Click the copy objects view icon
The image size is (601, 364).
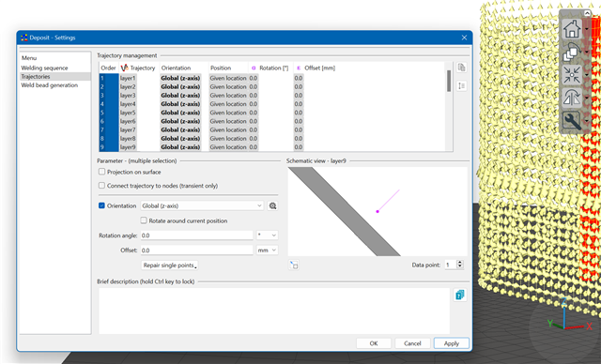click(572, 52)
